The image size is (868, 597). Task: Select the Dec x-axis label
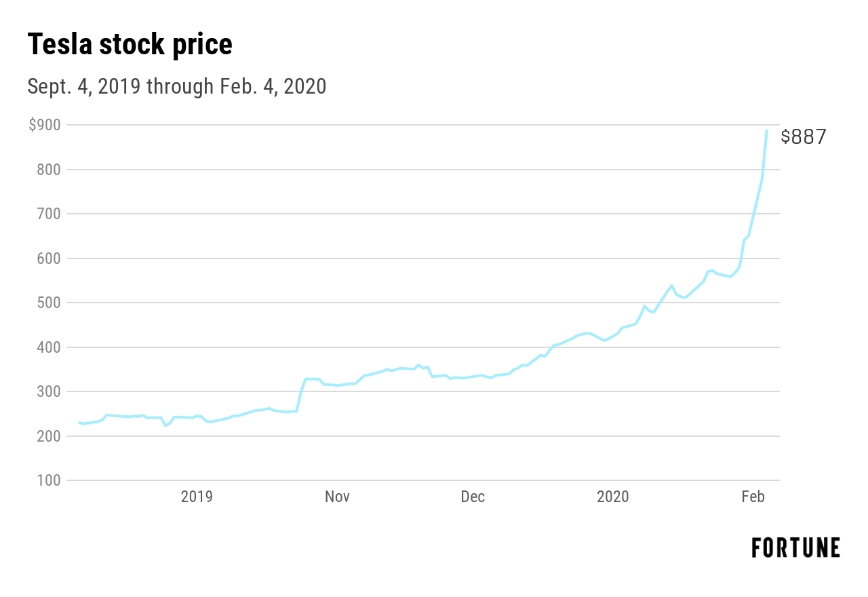tap(473, 497)
